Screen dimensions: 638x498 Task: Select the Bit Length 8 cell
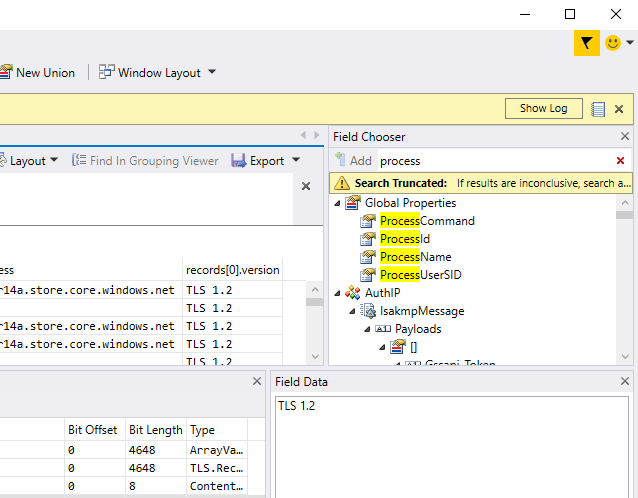(156, 486)
